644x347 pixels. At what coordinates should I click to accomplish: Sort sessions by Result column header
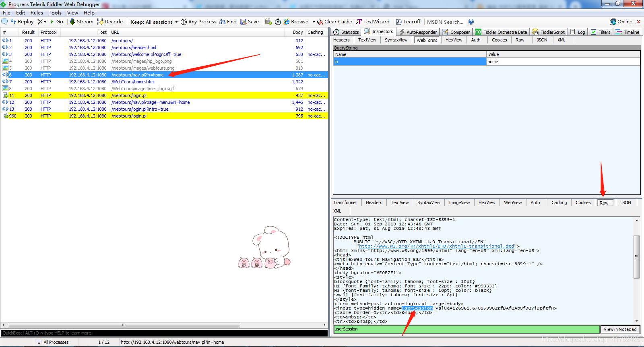pos(28,32)
